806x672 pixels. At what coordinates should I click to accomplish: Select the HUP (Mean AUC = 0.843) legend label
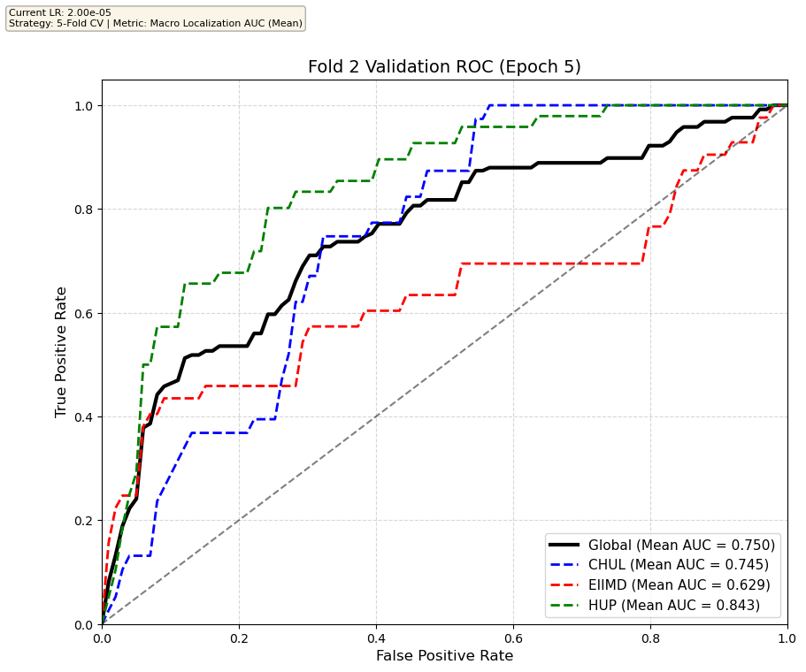click(x=674, y=605)
